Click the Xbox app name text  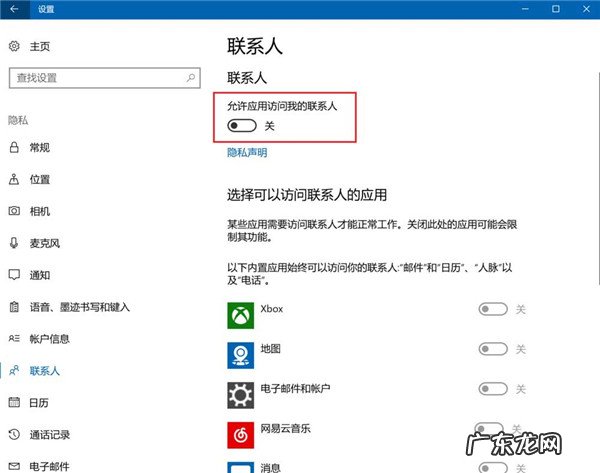272,309
